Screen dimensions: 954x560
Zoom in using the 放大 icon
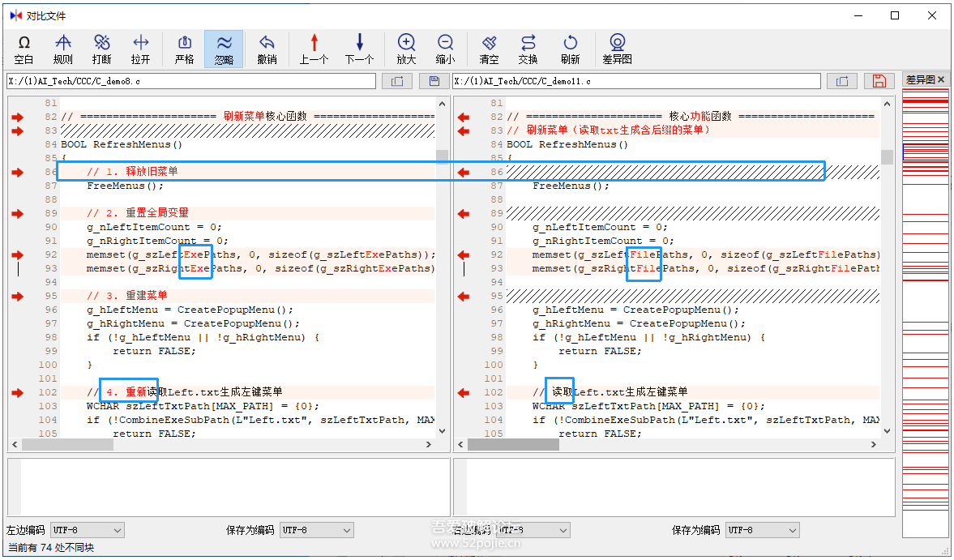click(x=406, y=47)
